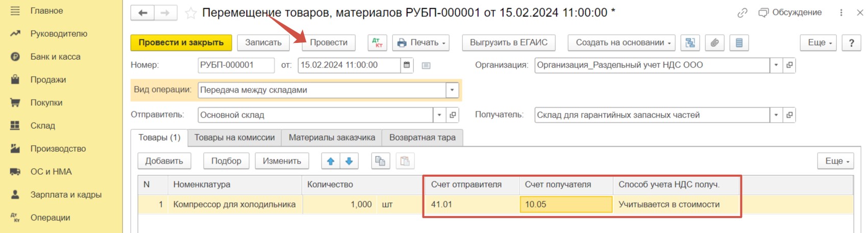Go back with left arrow button
This screenshot has height=233, width=868.
[142, 13]
